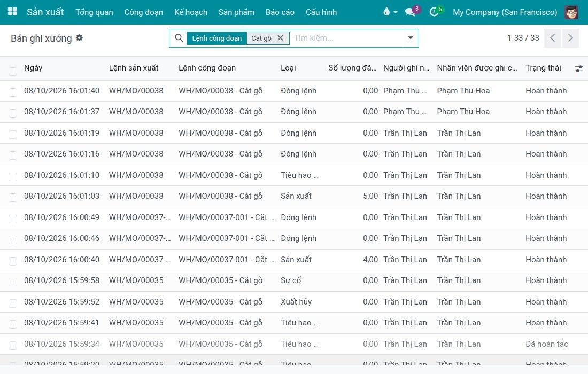The image size is (588, 374).
Task: Click the 5,00 quantity cell
Action: tap(370, 196)
